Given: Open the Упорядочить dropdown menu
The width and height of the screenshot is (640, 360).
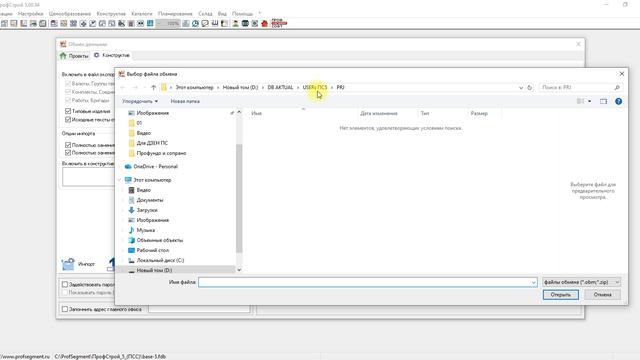Looking at the screenshot, I should click(x=140, y=101).
